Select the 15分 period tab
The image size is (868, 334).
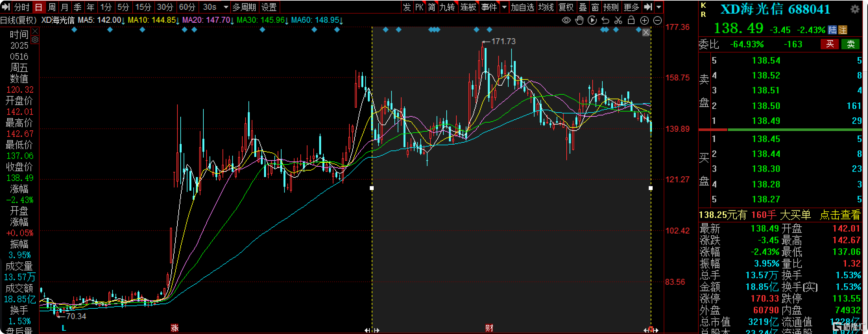[143, 7]
